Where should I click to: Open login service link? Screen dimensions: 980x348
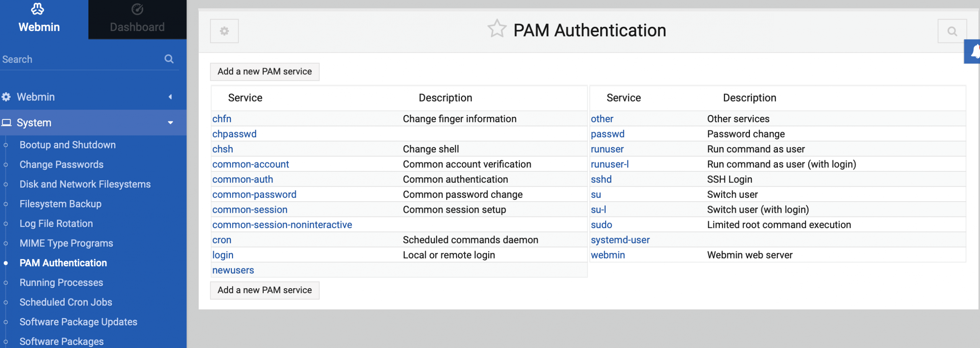coord(223,255)
